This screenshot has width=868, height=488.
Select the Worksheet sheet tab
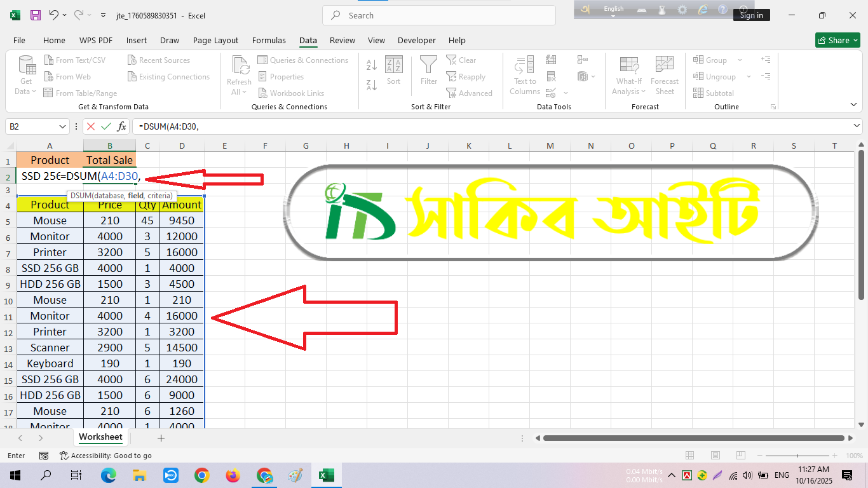tap(100, 437)
